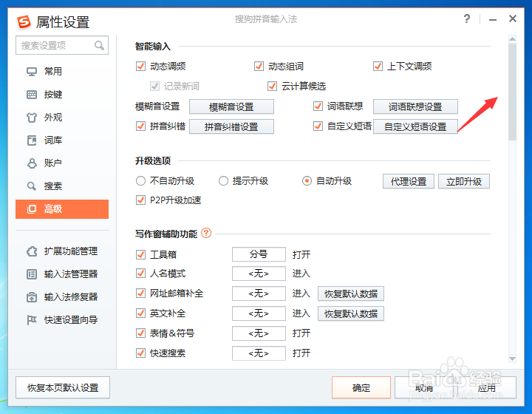Click the shirt icon beside 外观
The width and height of the screenshot is (532, 414).
click(32, 118)
